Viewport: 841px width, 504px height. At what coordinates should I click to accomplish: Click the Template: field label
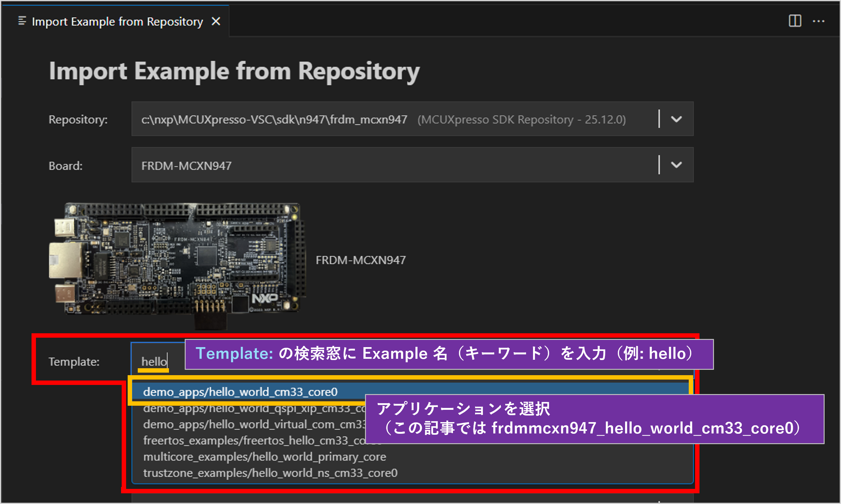point(74,362)
